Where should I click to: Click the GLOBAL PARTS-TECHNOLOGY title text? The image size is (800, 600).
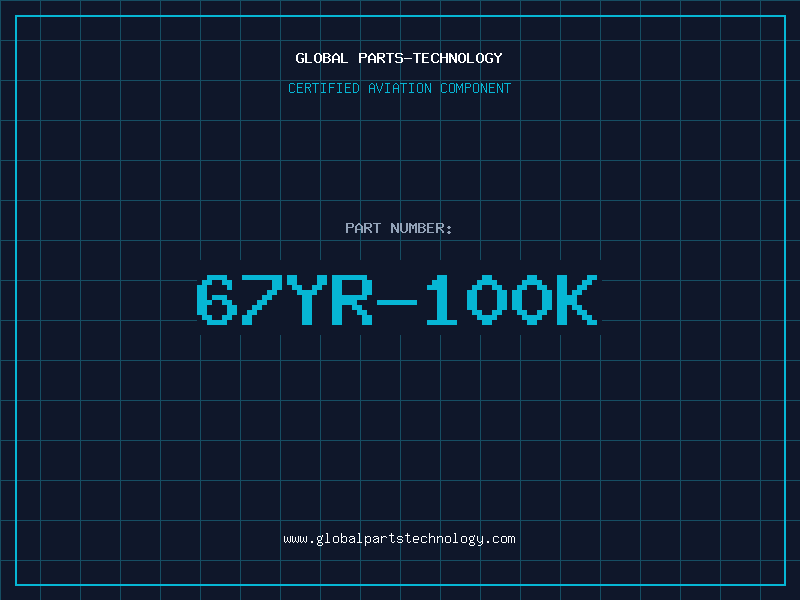click(x=399, y=58)
